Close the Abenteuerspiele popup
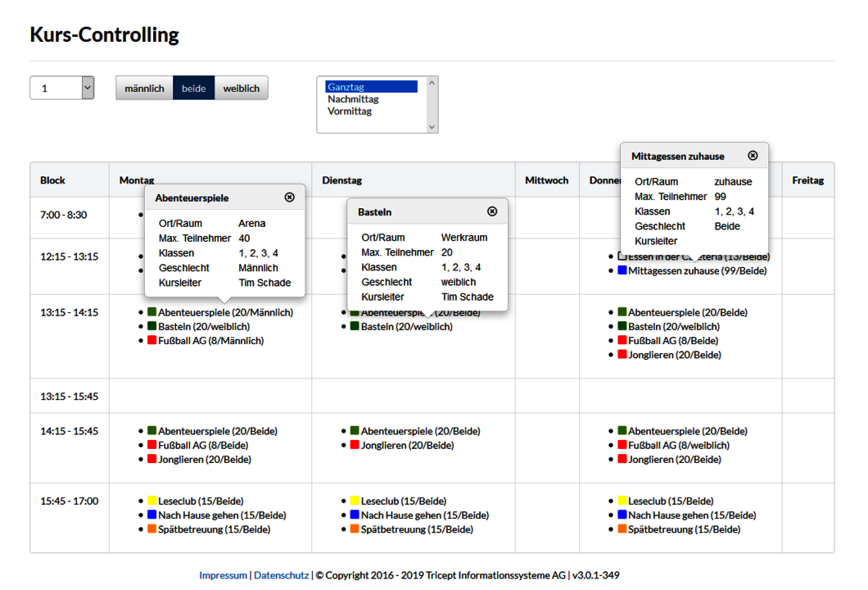The height and width of the screenshot is (590, 868). tap(289, 197)
